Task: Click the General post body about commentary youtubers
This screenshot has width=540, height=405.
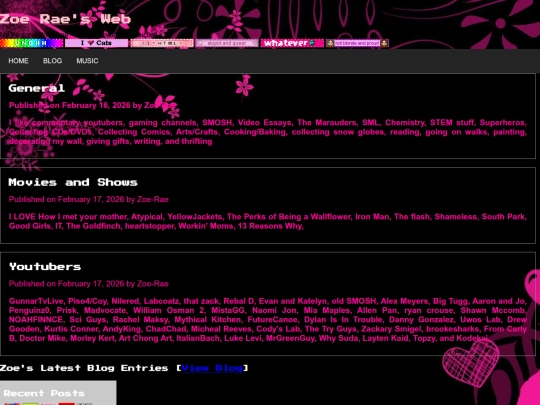Action: coord(268,132)
